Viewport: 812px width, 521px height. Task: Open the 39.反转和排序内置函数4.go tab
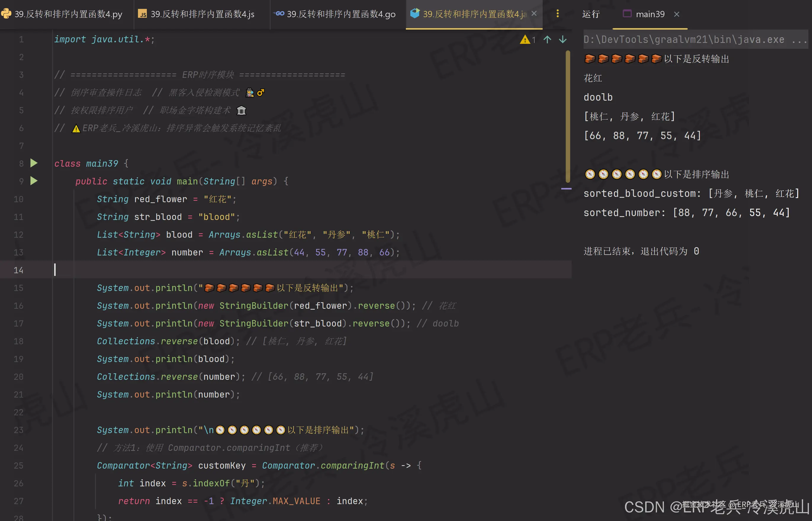pos(341,14)
